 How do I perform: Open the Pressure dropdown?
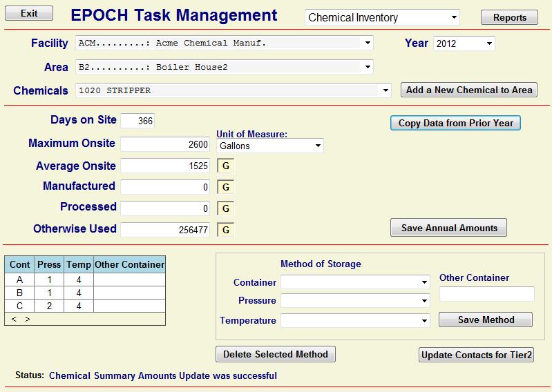point(355,301)
